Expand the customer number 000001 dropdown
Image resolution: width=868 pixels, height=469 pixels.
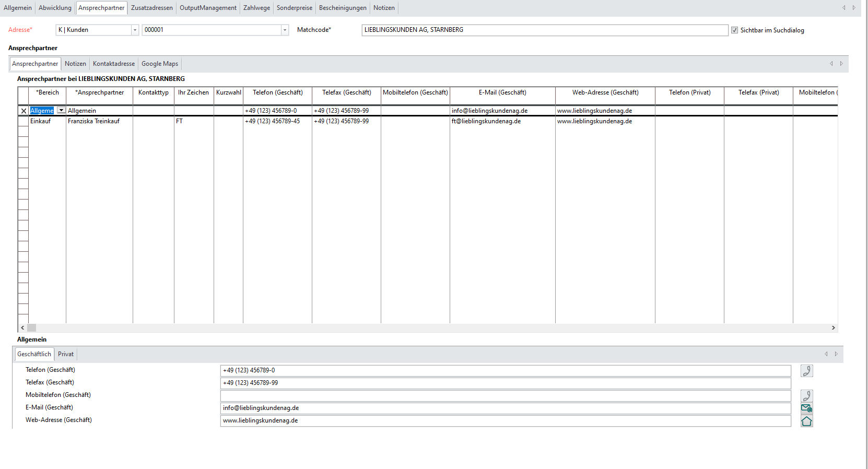[x=285, y=30]
